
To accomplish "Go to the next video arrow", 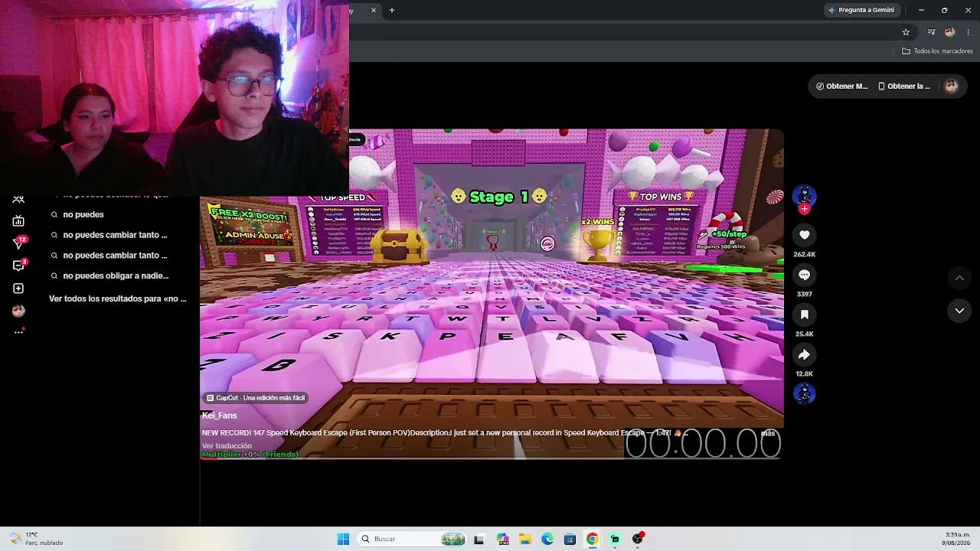I will [959, 310].
